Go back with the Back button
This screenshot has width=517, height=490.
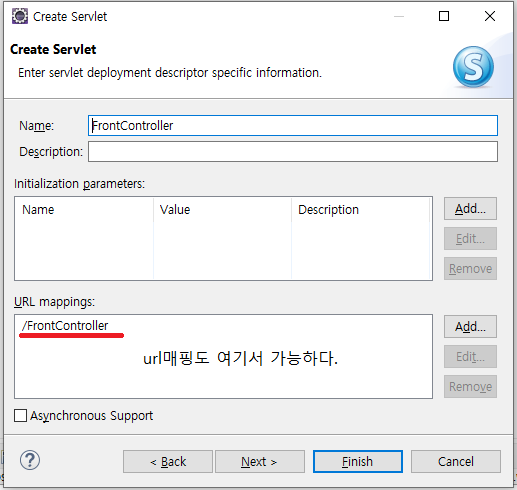pos(168,462)
